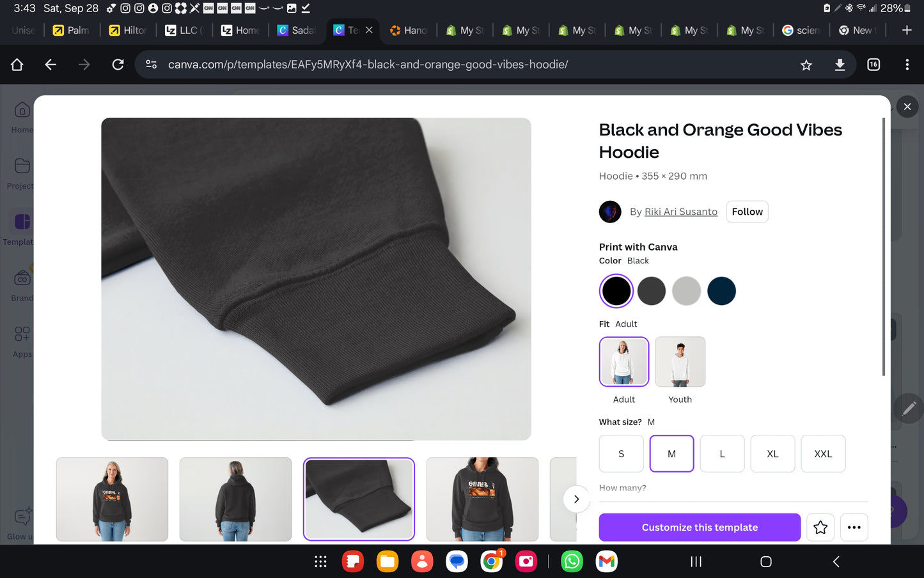Open the Android app drawer grid
Screen dimensions: 924x578
pos(320,561)
